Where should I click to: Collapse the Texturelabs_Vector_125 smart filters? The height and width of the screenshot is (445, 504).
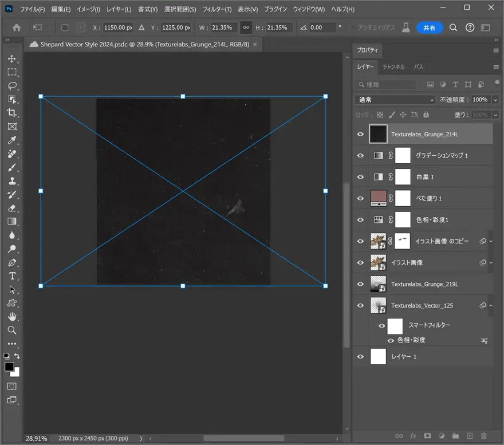click(491, 306)
